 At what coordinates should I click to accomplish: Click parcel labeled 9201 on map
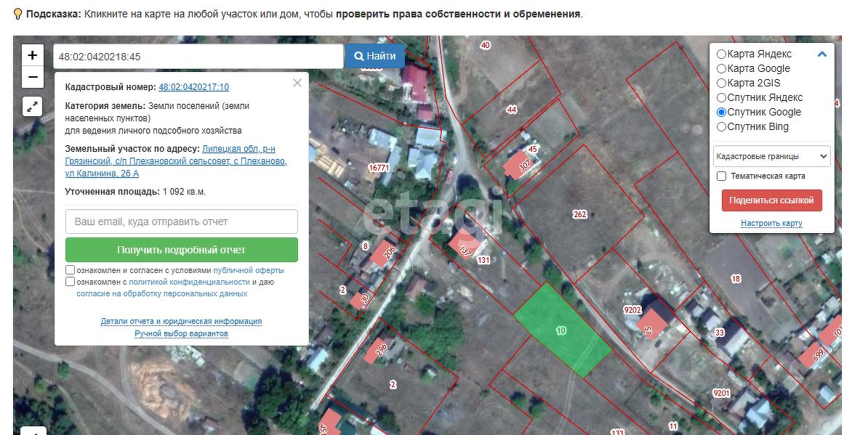721,393
